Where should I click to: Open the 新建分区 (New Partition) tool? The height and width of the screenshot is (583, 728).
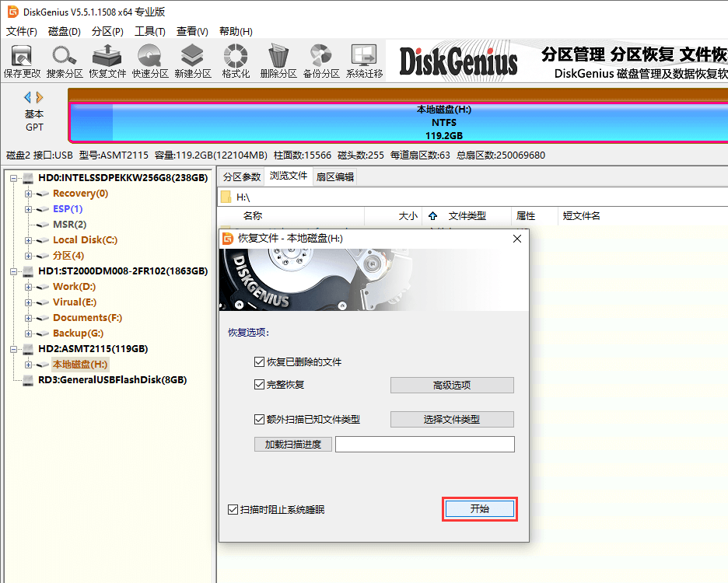(191, 58)
